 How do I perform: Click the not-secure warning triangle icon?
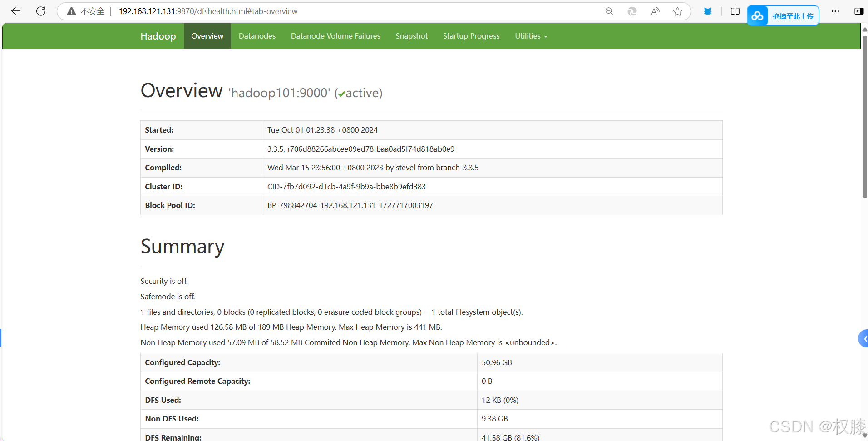click(71, 11)
